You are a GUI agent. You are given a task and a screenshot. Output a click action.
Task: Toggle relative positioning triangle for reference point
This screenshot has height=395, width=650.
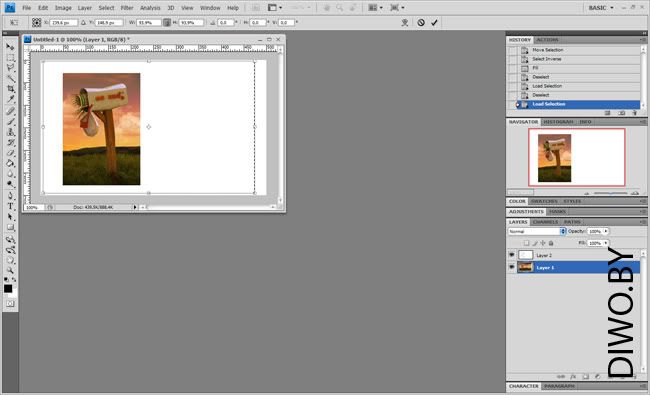[x=83, y=22]
